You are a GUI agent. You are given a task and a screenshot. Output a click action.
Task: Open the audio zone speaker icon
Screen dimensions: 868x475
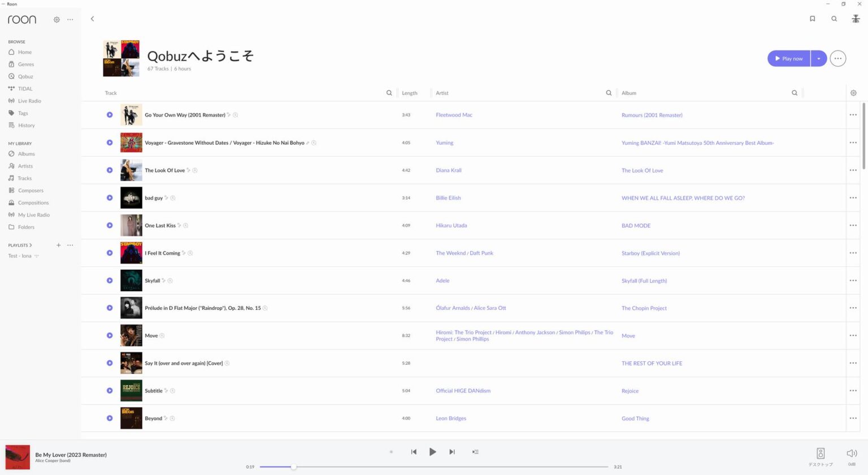821,454
